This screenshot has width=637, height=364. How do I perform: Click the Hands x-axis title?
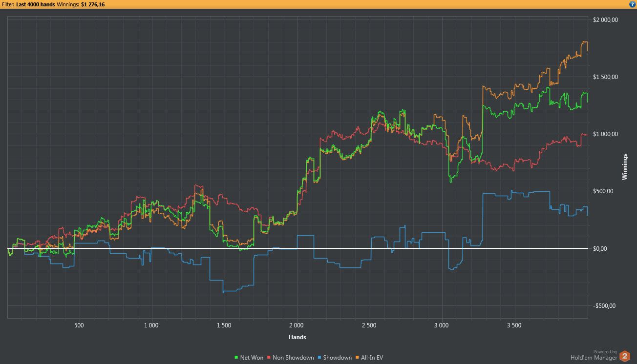pyautogui.click(x=297, y=337)
